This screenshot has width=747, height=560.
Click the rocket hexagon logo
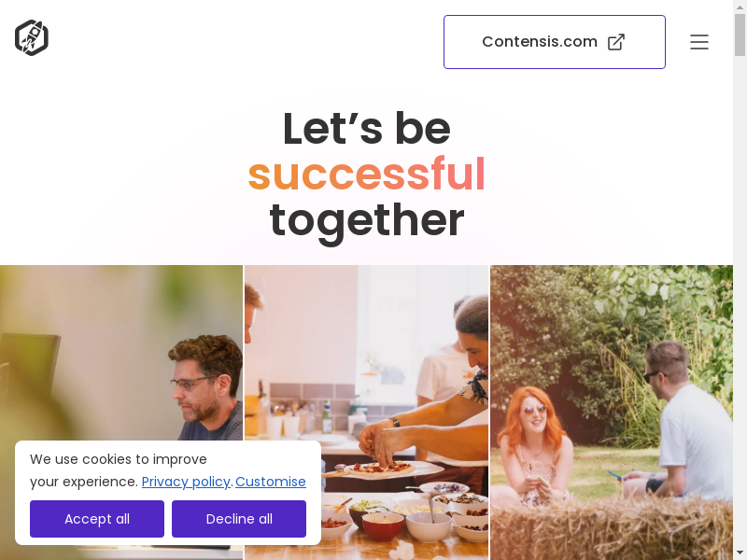coord(32,37)
